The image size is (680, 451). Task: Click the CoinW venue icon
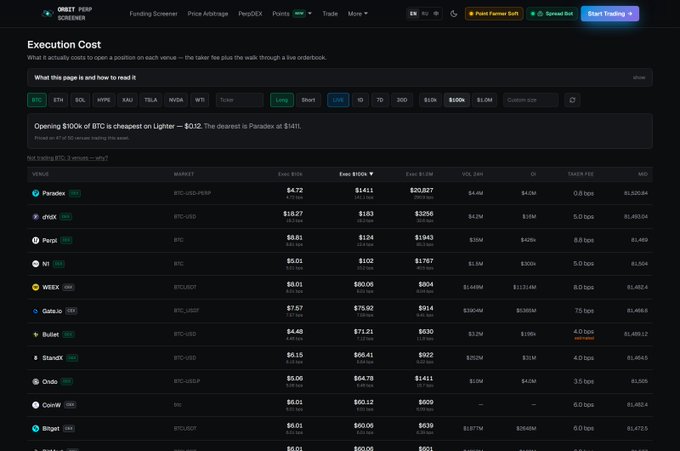coord(36,405)
